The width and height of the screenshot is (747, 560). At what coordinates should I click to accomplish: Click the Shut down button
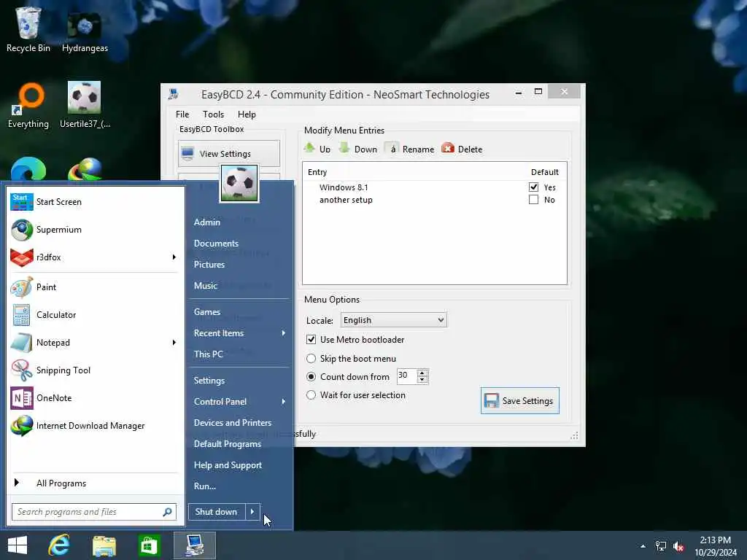pyautogui.click(x=216, y=512)
